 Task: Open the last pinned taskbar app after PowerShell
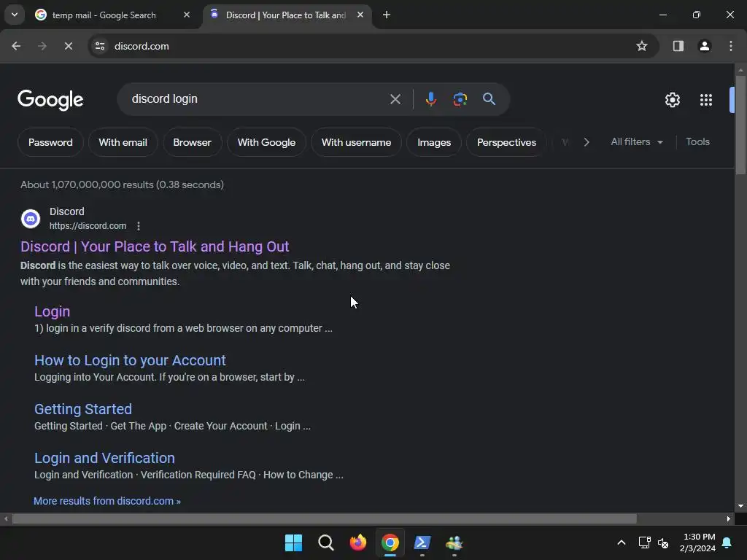point(454,542)
